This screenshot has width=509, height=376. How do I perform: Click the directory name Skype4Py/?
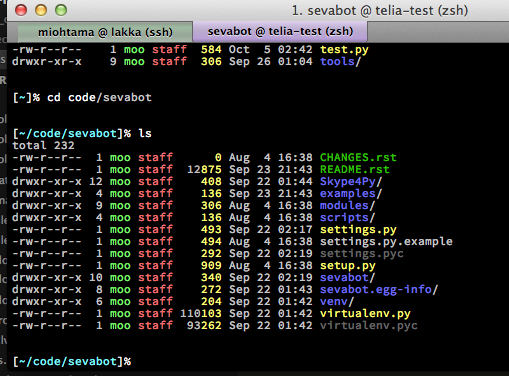click(351, 182)
